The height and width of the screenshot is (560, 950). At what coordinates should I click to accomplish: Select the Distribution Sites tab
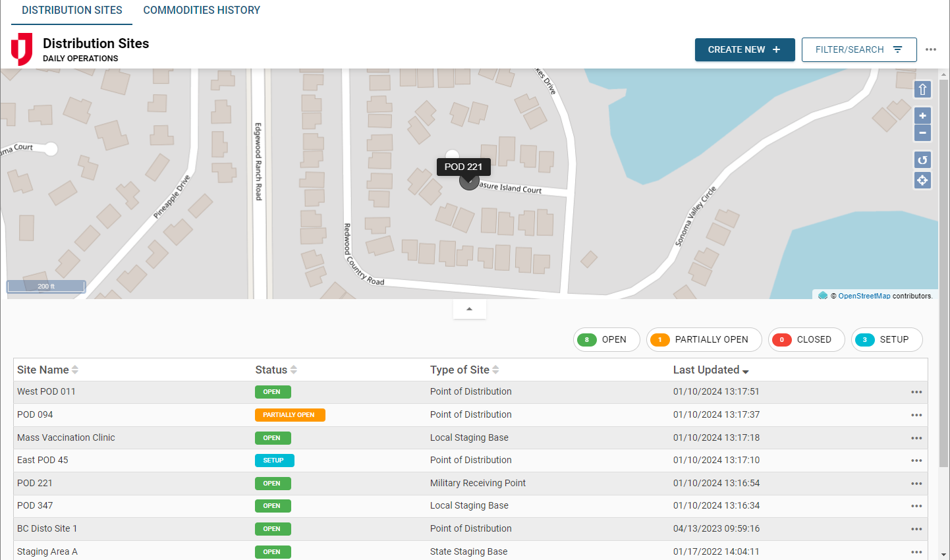[x=72, y=11]
